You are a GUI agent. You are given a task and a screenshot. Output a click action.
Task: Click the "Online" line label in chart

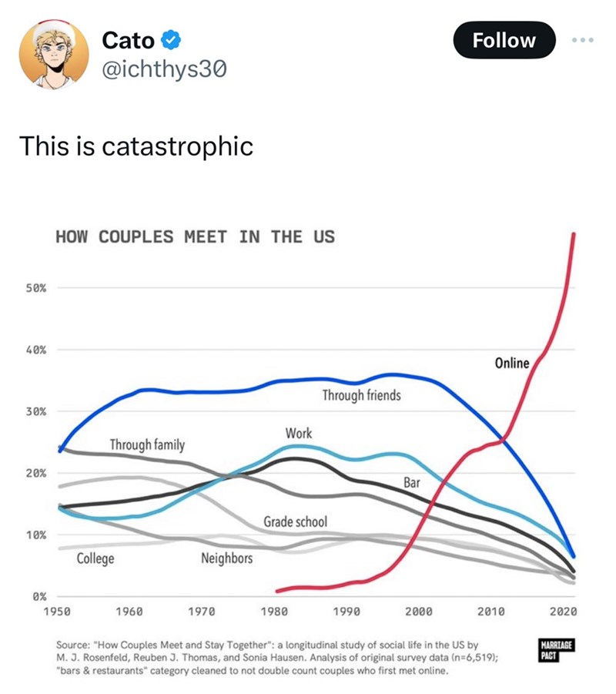click(511, 362)
